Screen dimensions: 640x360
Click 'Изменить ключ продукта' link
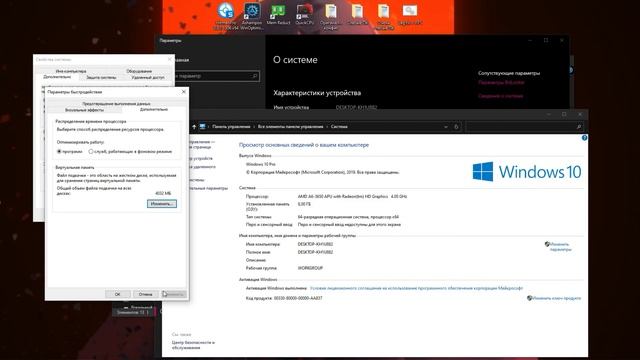[x=556, y=298]
